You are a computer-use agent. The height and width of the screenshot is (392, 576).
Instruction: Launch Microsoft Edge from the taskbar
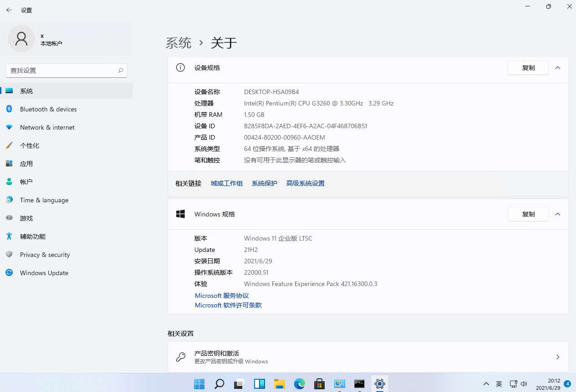click(x=299, y=384)
